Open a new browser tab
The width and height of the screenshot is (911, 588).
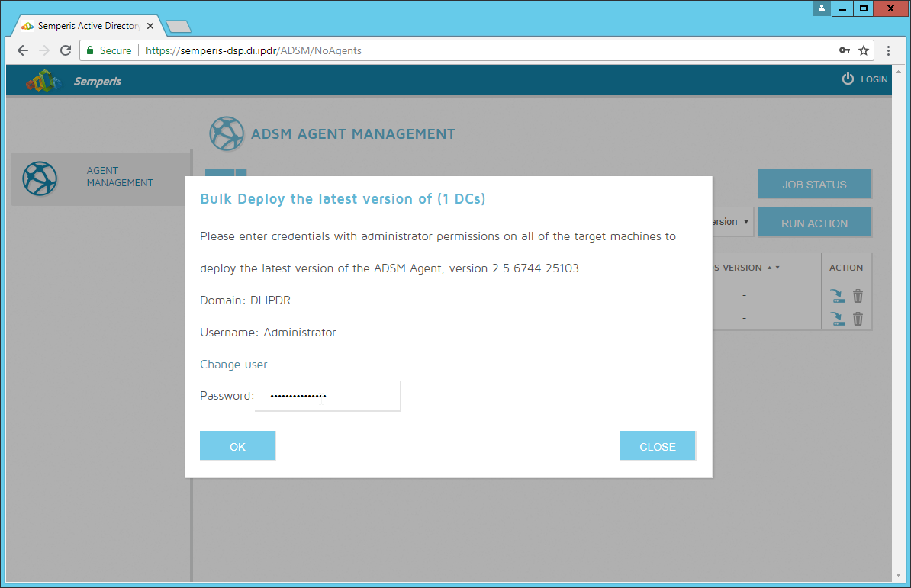[178, 27]
